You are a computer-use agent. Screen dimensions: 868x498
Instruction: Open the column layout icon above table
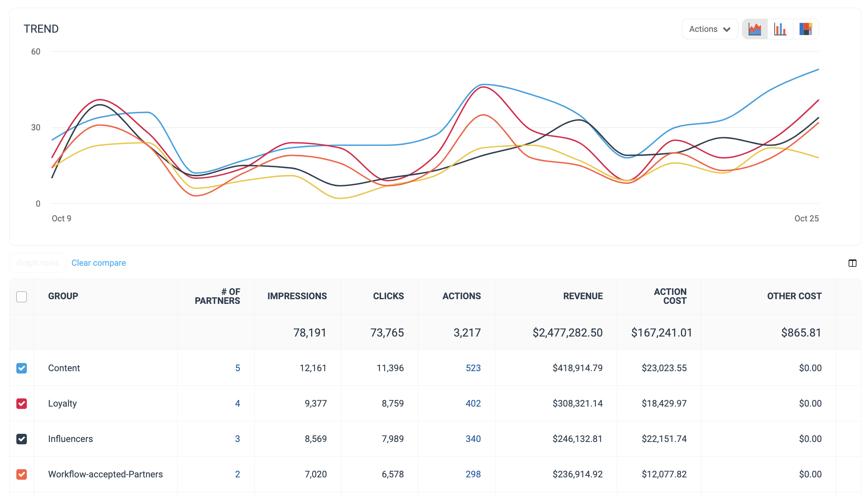(x=852, y=263)
